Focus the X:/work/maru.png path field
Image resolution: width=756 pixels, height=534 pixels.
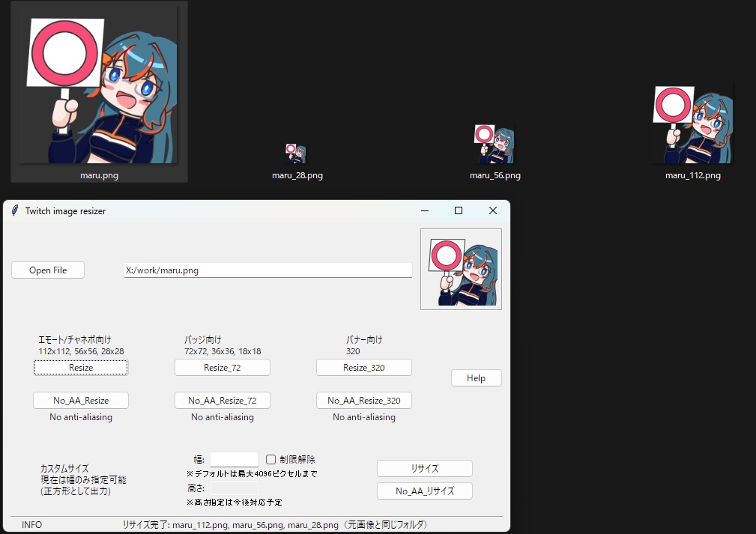[268, 270]
